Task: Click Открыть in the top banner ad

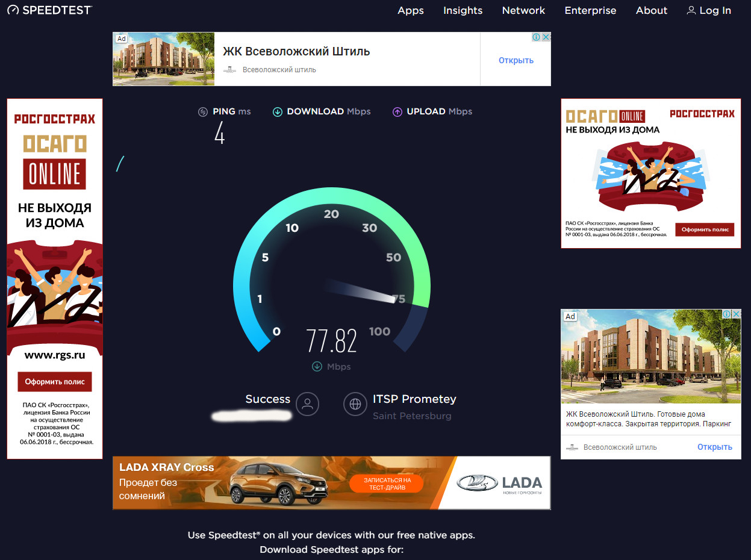Action: [x=516, y=60]
